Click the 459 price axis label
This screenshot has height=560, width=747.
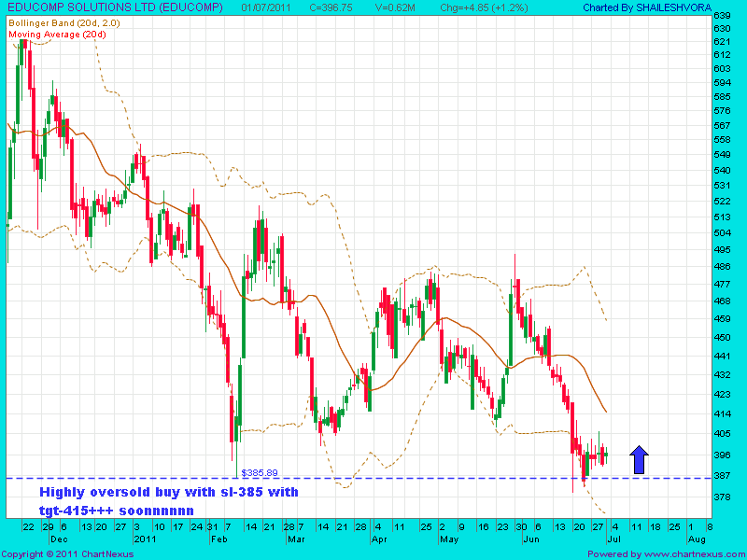[722, 318]
